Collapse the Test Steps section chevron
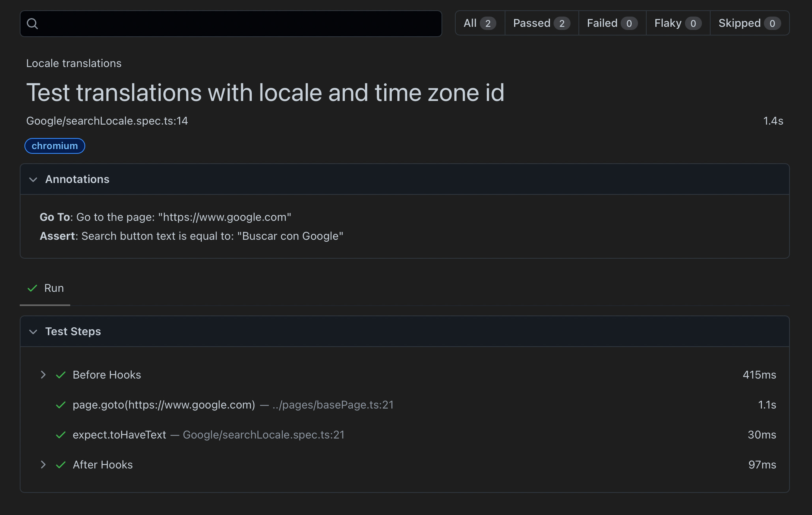This screenshot has height=515, width=812. [x=33, y=332]
